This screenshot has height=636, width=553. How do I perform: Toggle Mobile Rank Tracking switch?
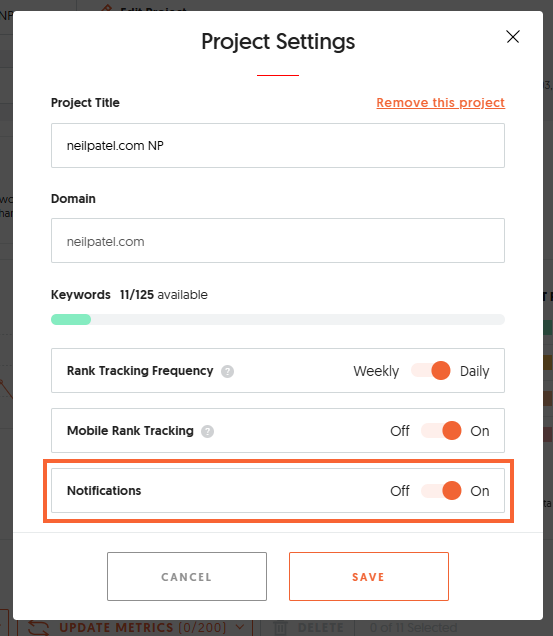coord(441,430)
